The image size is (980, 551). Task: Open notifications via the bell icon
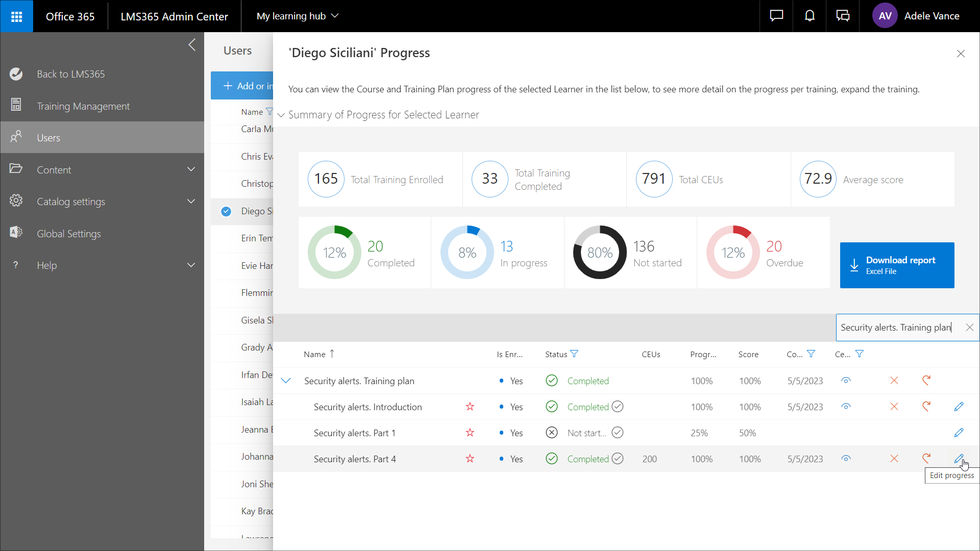810,16
